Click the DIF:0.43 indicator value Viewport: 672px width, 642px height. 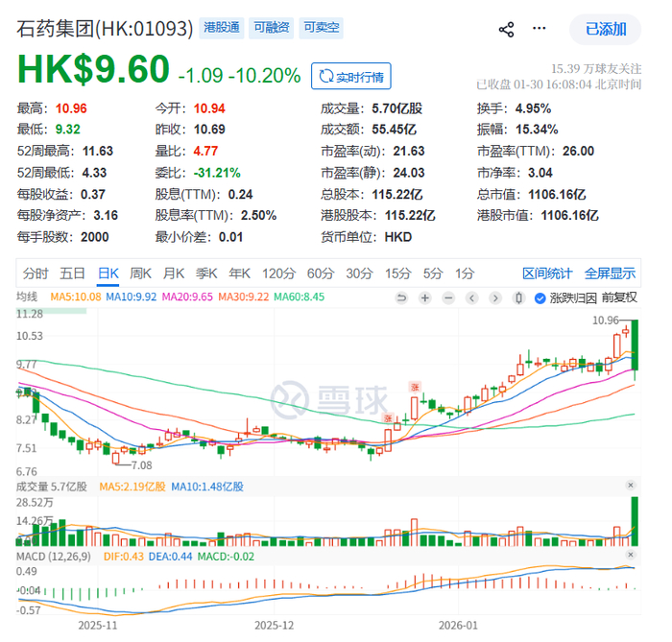click(x=124, y=557)
